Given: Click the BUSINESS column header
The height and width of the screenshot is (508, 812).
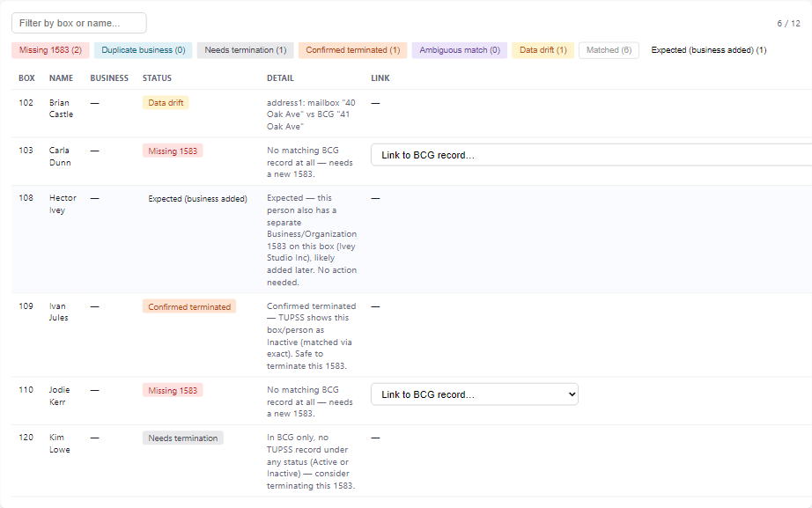Looking at the screenshot, I should click(109, 78).
